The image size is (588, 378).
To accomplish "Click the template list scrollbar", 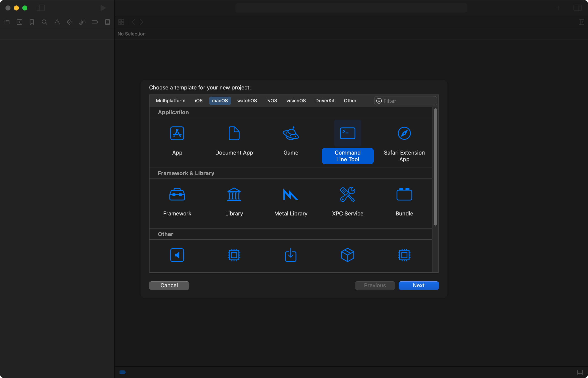I will tap(435, 167).
